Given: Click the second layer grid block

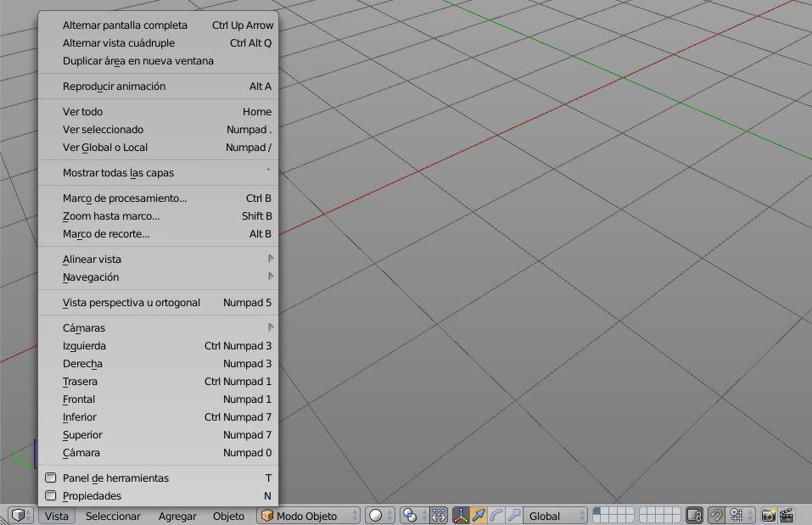Looking at the screenshot, I should click(x=660, y=516).
